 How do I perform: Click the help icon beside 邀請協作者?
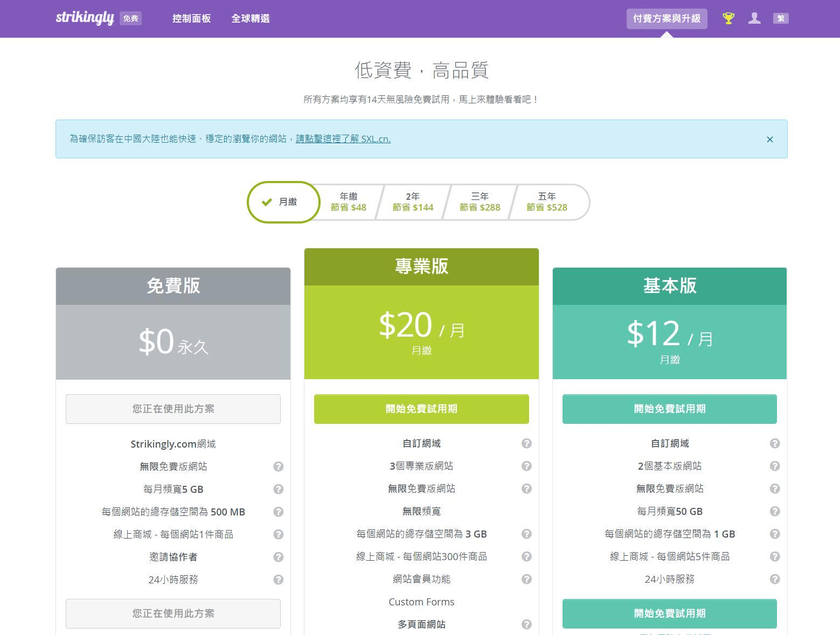pyautogui.click(x=279, y=557)
